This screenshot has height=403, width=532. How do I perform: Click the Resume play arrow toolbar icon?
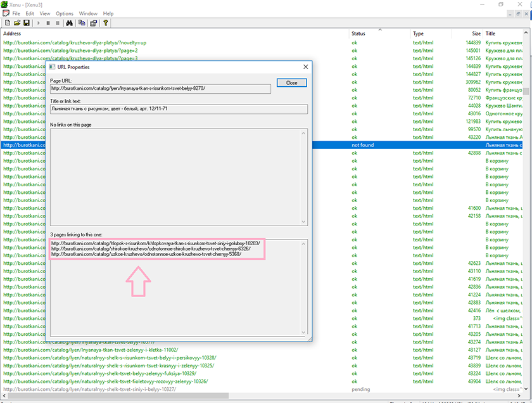click(x=39, y=23)
